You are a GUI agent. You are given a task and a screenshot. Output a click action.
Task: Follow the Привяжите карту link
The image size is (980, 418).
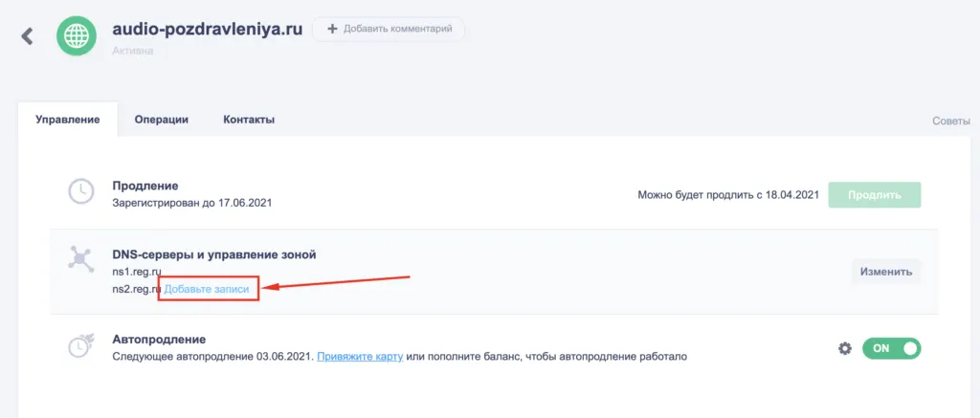coord(360,357)
